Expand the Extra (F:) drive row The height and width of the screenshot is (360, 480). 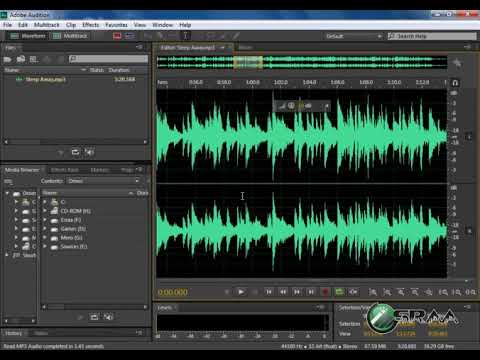click(x=45, y=220)
